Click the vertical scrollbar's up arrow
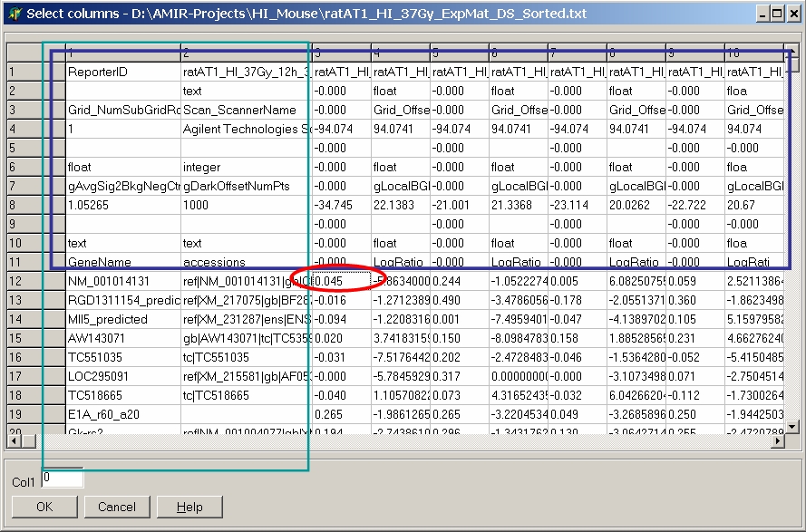Viewport: 806px width, 532px height. tap(791, 52)
